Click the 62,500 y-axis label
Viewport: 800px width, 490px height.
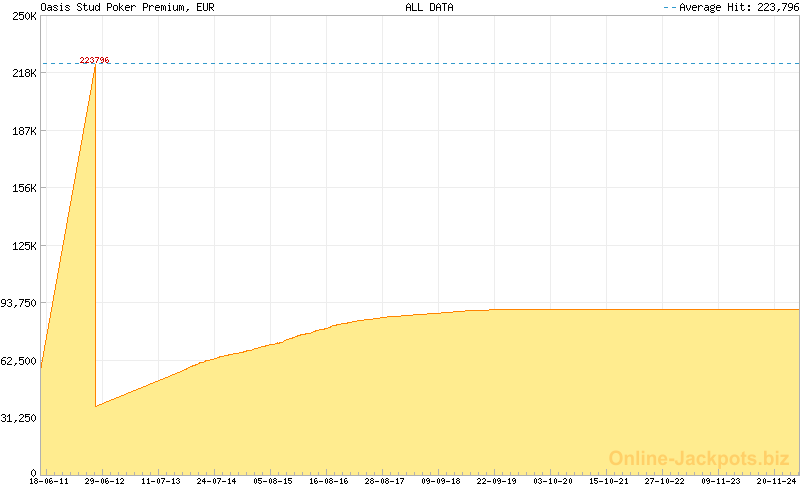pos(19,361)
